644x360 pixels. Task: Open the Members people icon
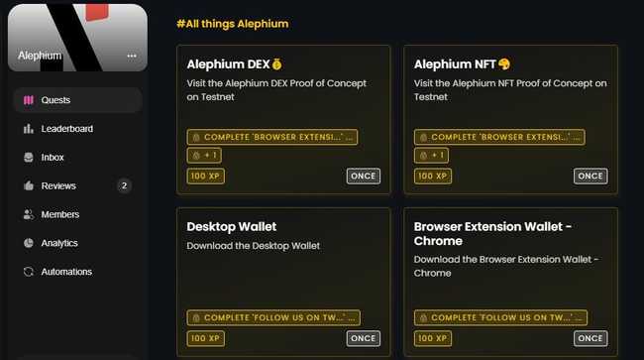click(29, 214)
